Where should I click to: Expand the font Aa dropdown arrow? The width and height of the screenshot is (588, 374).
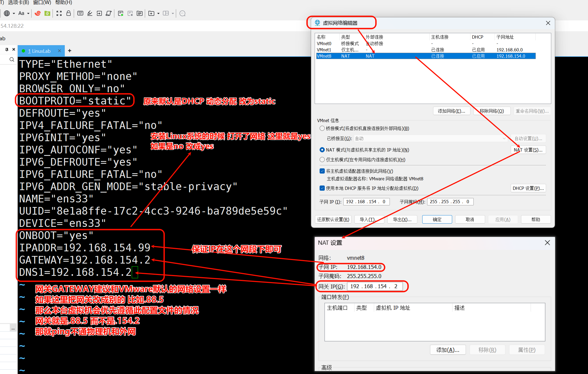coord(28,13)
